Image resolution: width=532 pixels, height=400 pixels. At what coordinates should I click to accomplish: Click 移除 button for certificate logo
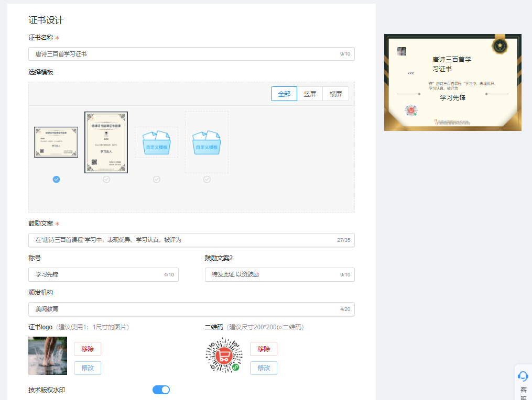pyautogui.click(x=88, y=349)
